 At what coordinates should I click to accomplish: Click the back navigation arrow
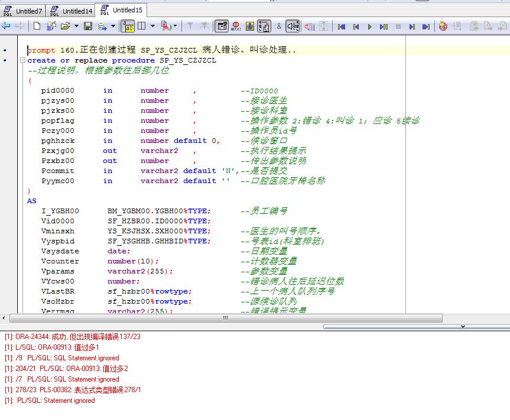pyautogui.click(x=6, y=26)
